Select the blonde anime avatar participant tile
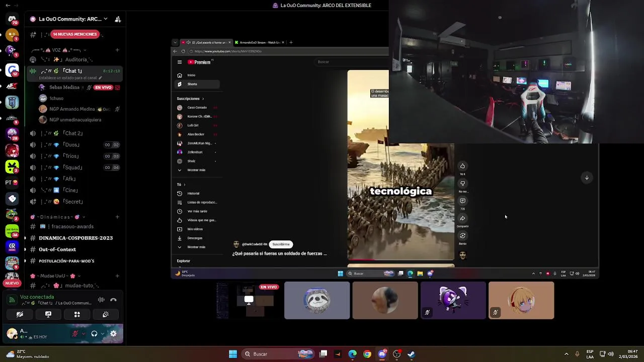 pos(521,301)
